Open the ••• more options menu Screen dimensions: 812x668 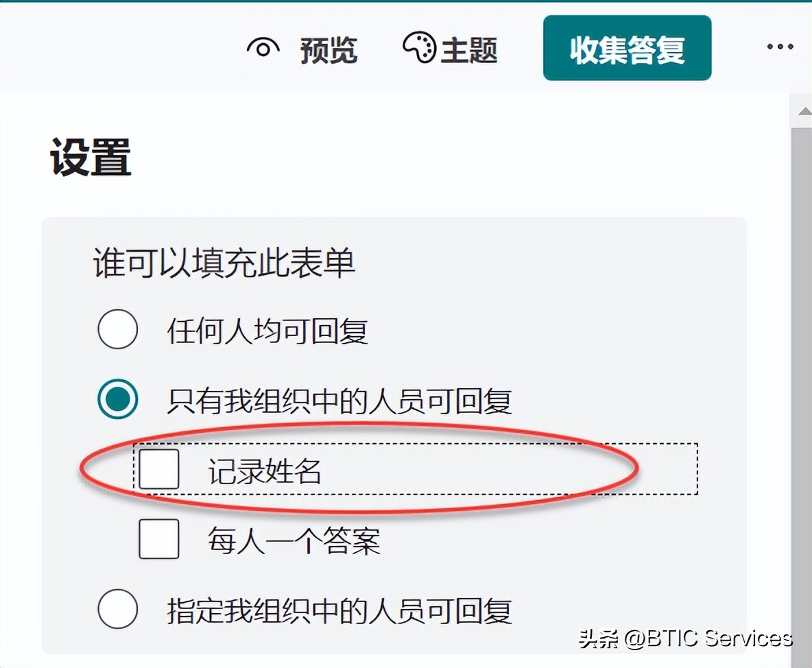(780, 47)
